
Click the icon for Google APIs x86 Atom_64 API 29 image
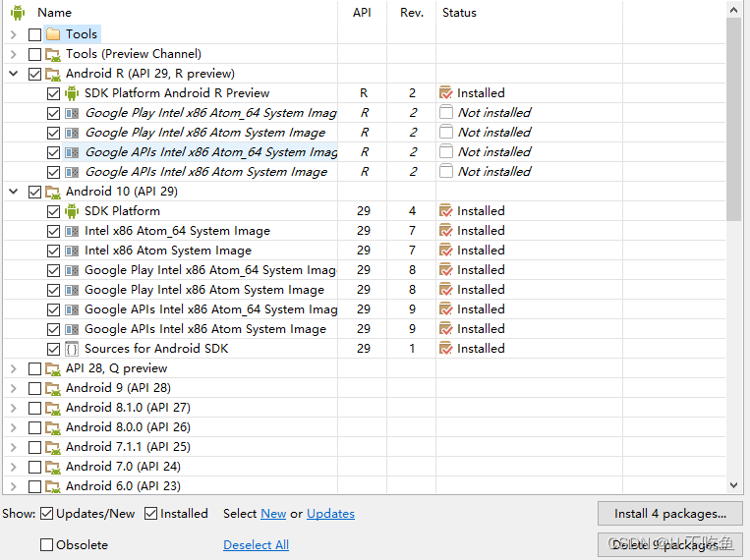(72, 309)
